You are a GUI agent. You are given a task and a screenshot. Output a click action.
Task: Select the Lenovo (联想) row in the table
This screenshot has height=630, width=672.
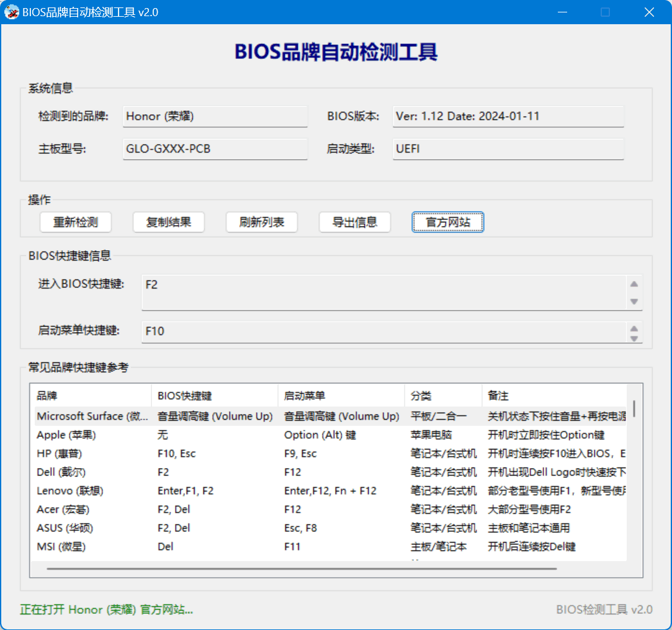click(186, 490)
